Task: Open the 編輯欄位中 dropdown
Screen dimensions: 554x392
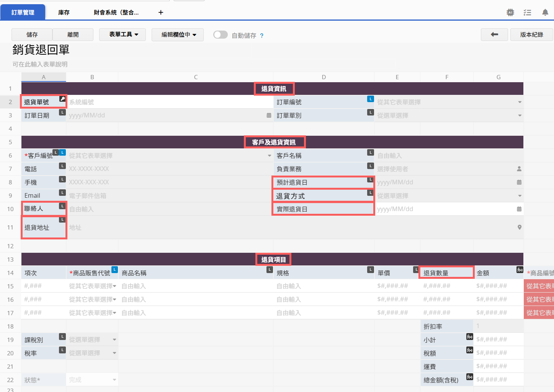Action: pos(178,34)
